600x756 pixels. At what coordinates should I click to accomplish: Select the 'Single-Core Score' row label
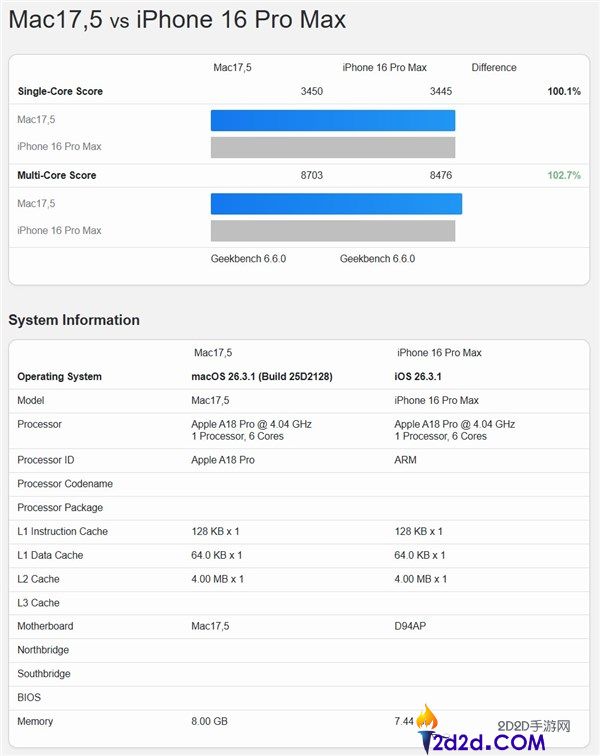[x=60, y=91]
